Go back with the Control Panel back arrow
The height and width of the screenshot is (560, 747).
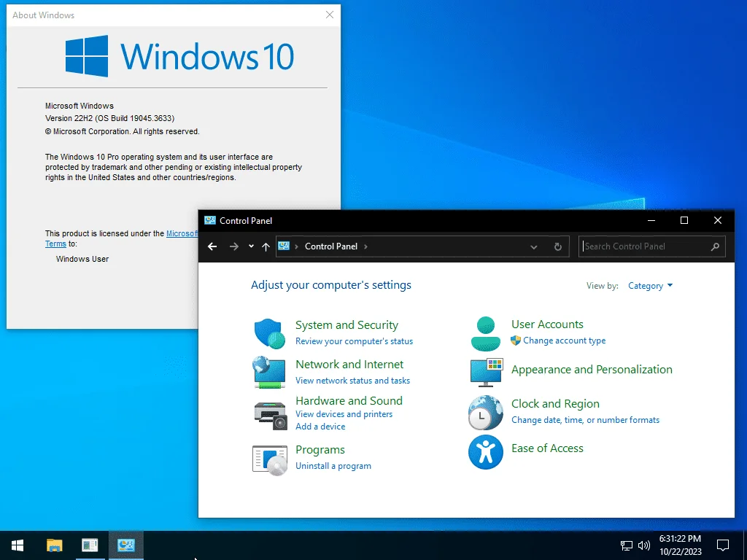pos(212,246)
